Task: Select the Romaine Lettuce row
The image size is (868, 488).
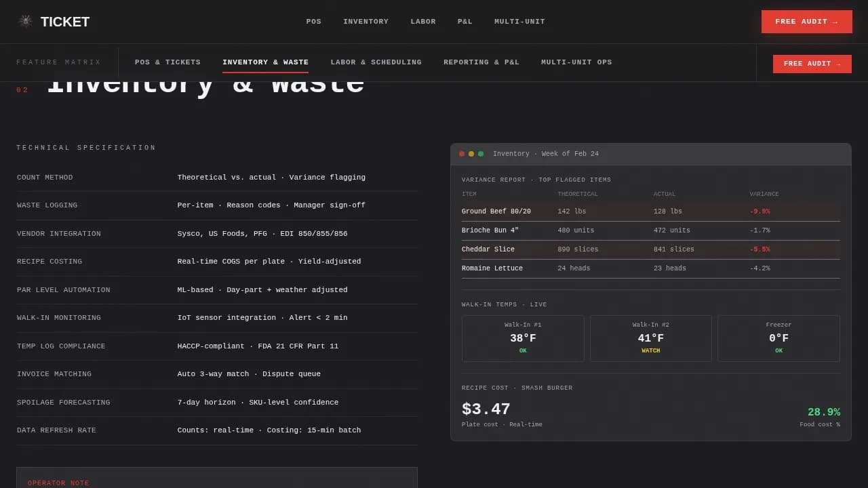Action: tap(651, 268)
